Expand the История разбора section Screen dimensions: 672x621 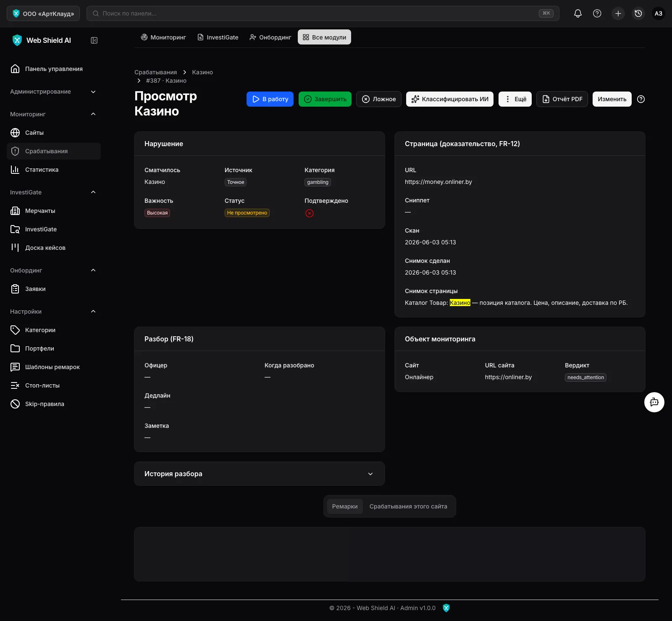[x=260, y=474]
